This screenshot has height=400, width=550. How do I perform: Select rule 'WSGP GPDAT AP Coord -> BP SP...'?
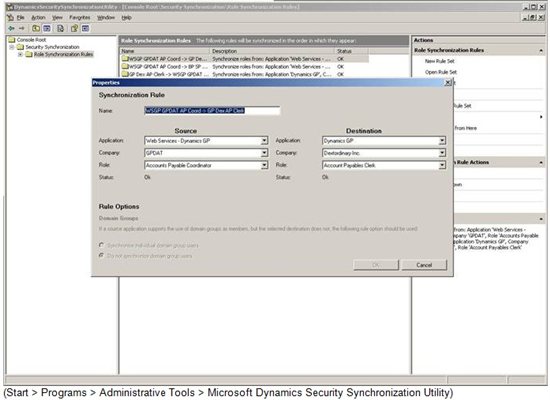(169, 66)
